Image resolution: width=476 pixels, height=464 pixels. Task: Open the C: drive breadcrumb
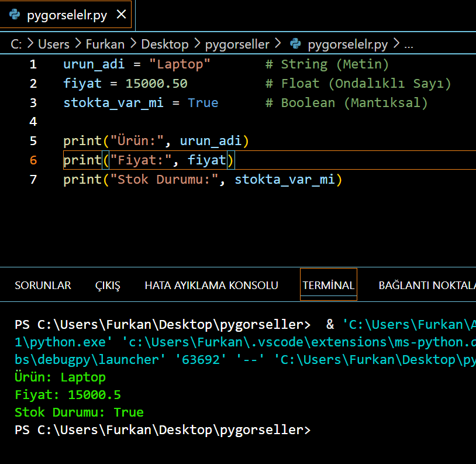(16, 44)
